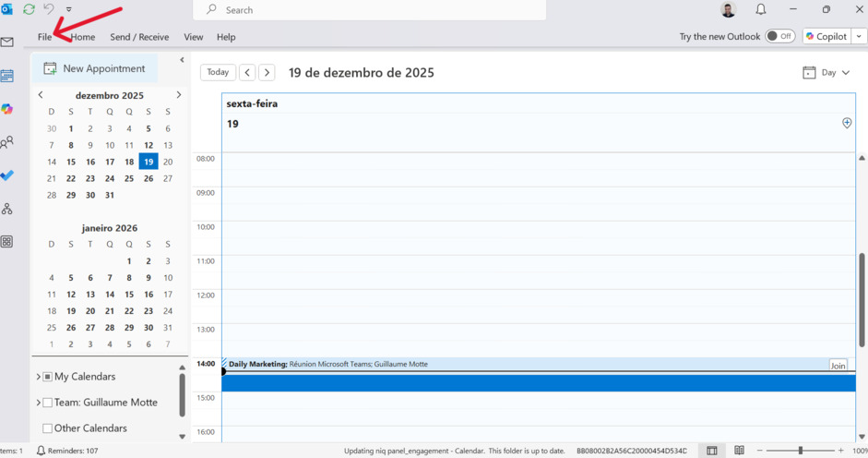868x458 pixels.
Task: Go to previous month in date navigator
Action: pos(41,95)
